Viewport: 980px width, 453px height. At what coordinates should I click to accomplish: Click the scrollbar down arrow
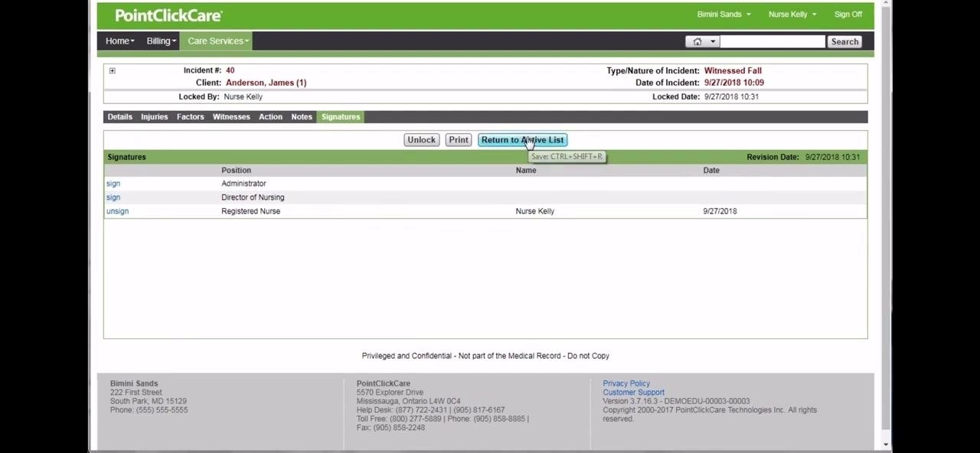point(886,445)
